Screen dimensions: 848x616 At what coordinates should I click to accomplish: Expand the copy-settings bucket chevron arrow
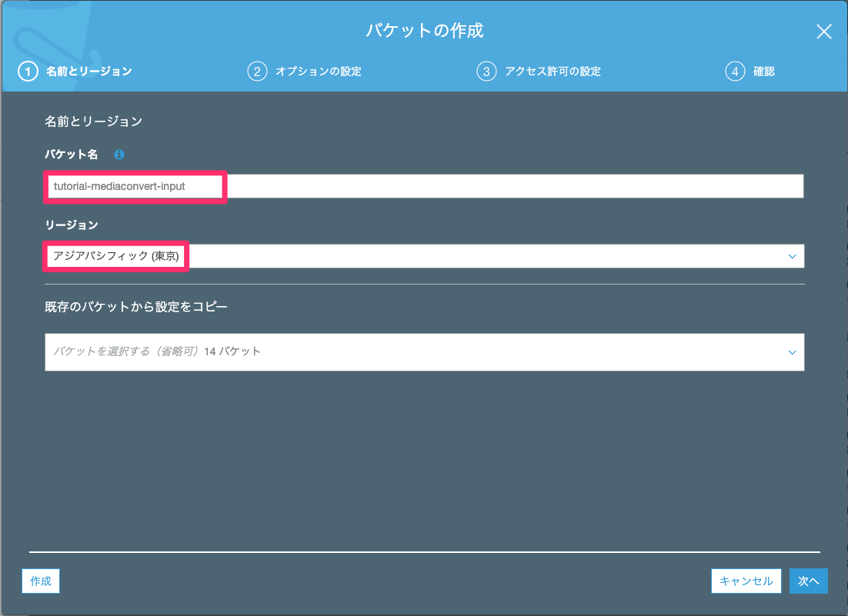point(793,352)
